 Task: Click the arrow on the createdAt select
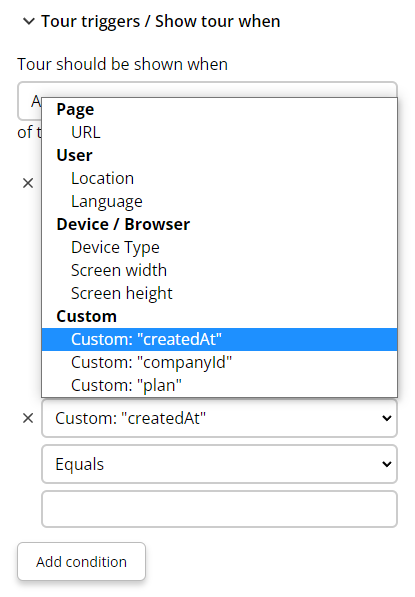[x=387, y=418]
